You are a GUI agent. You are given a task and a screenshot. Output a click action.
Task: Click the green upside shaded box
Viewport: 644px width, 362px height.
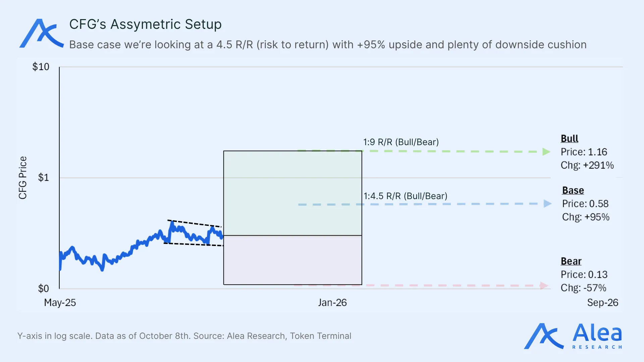(x=292, y=193)
